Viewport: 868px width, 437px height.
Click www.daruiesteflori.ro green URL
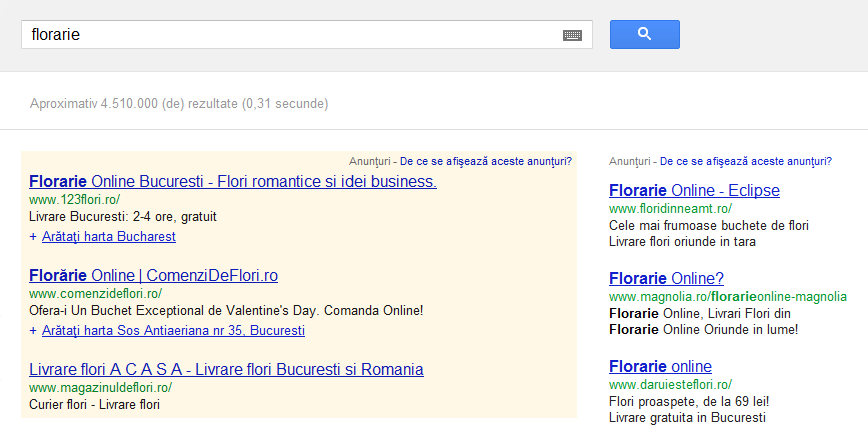point(670,384)
